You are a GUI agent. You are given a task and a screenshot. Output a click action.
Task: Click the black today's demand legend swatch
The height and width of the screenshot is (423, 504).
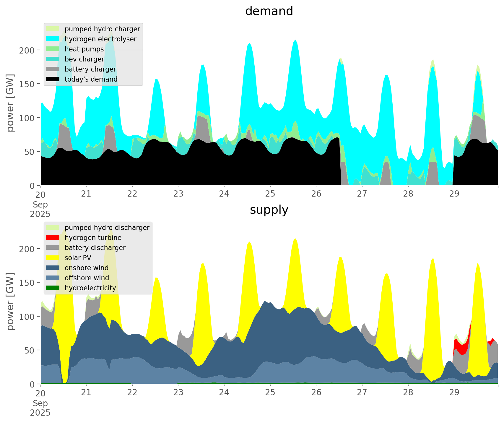tap(53, 79)
